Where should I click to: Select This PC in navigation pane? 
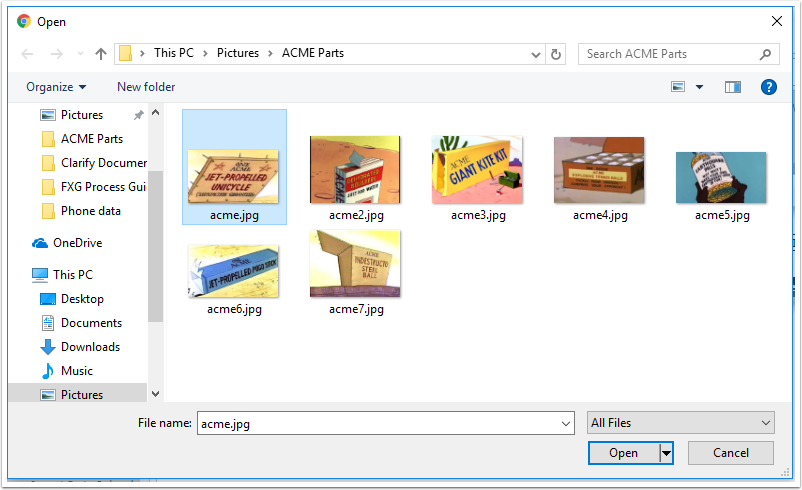73,275
